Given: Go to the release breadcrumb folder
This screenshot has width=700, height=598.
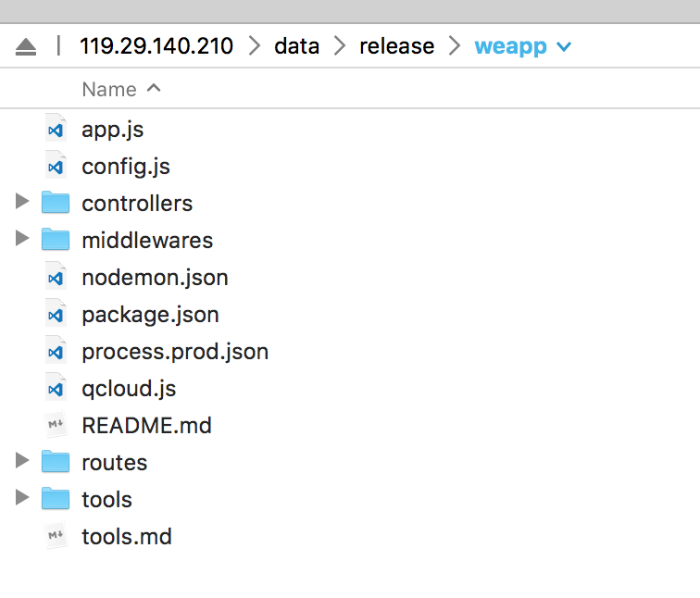Looking at the screenshot, I should (x=397, y=46).
